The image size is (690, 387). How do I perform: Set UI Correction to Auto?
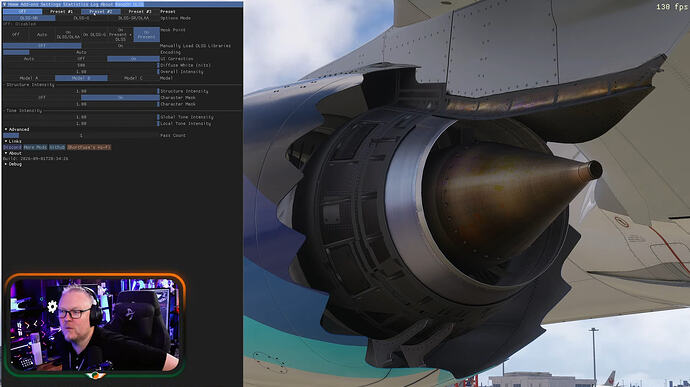tap(29, 59)
